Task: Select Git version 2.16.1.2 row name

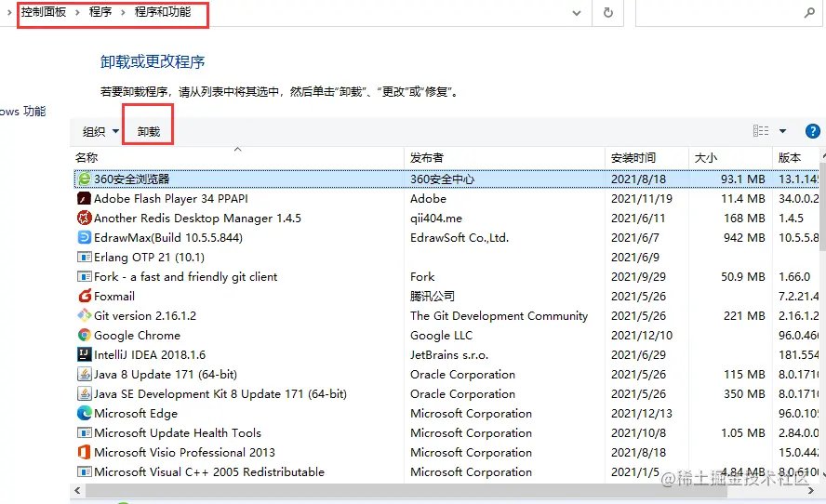Action: 145,315
